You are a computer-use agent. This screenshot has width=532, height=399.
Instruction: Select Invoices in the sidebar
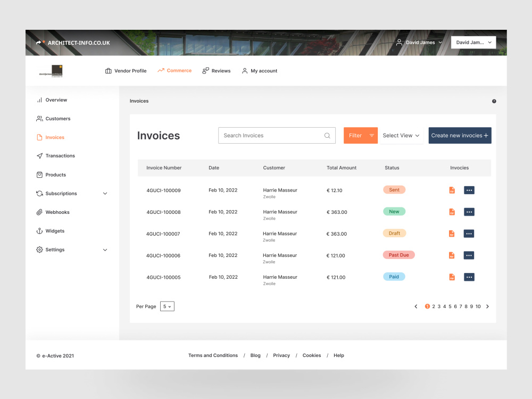point(50,137)
